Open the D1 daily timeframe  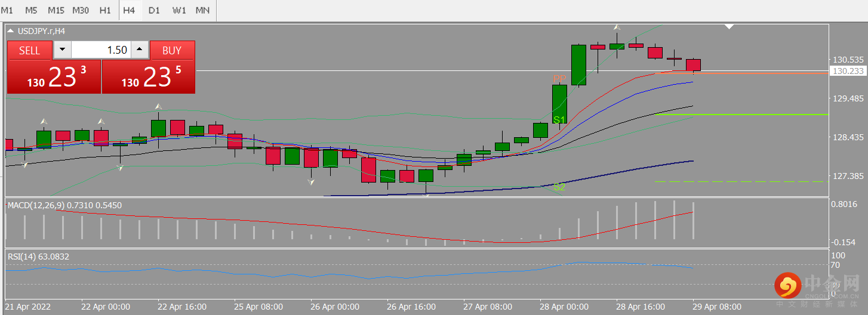pos(154,11)
